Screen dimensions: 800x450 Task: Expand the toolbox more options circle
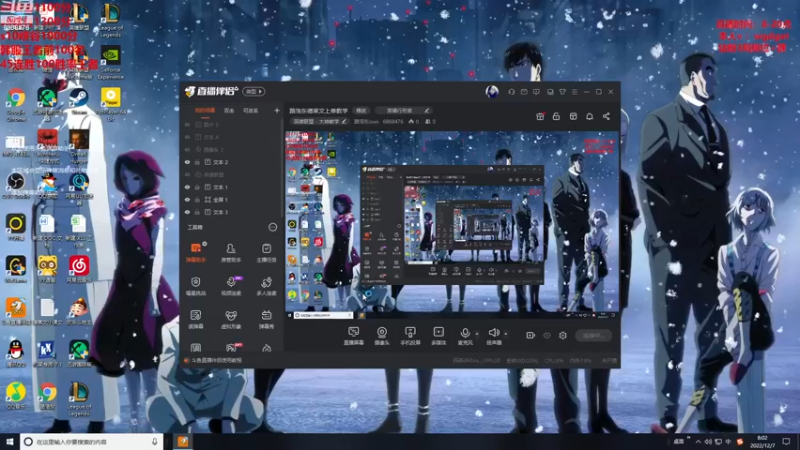(273, 227)
